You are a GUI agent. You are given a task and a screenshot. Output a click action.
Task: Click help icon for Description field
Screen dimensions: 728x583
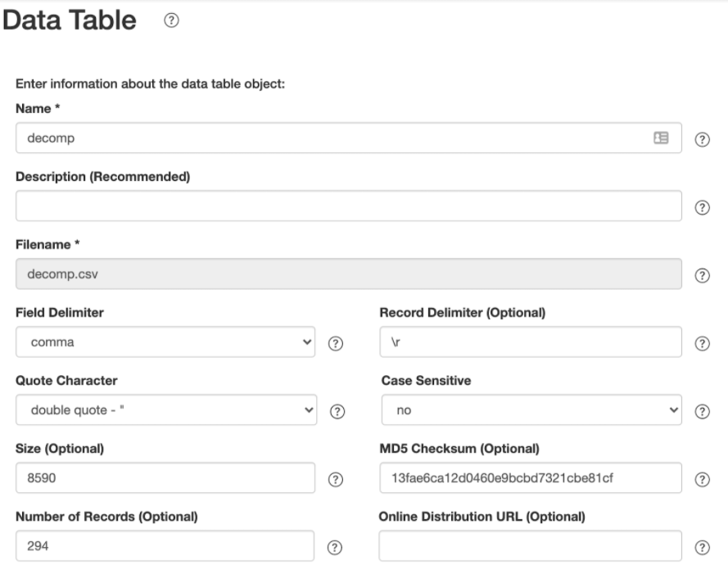[702, 207]
